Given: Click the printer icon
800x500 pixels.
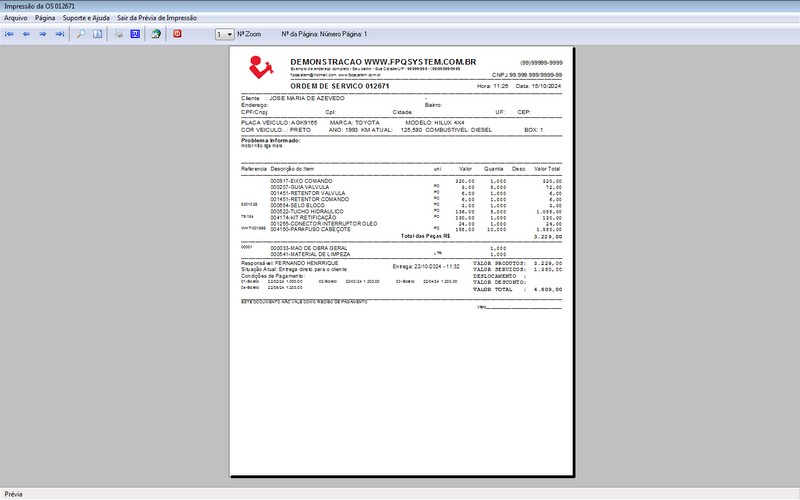Looking at the screenshot, I should pyautogui.click(x=118, y=34).
